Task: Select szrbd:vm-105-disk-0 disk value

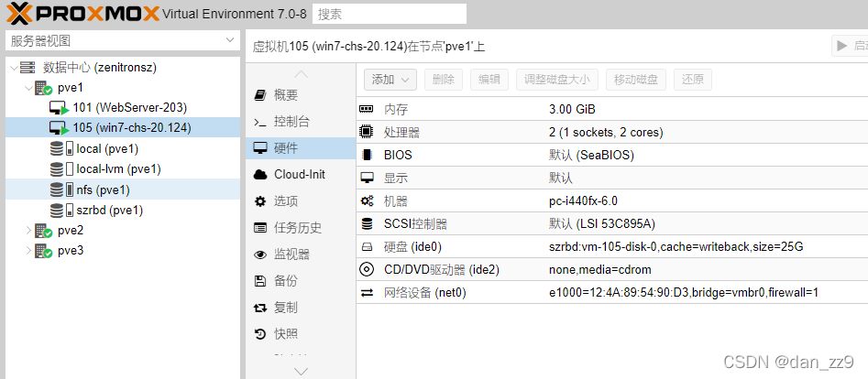Action: [676, 247]
